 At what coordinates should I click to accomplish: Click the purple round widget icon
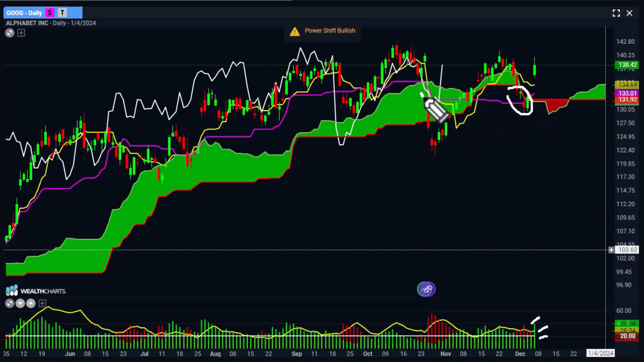coord(426,289)
